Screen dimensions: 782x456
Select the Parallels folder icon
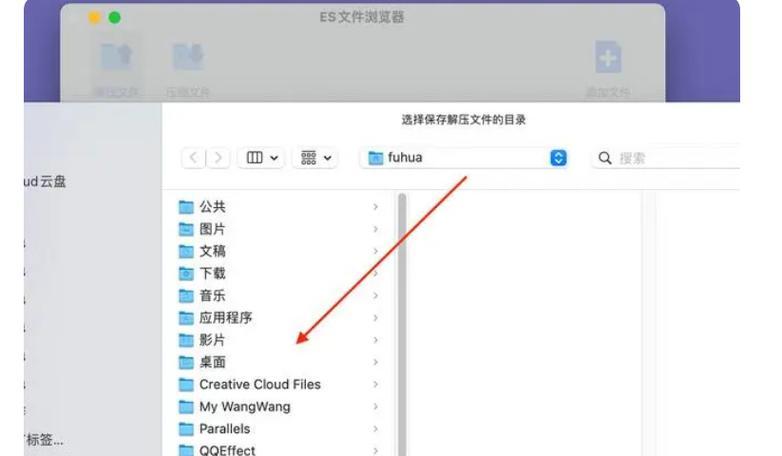(x=186, y=429)
